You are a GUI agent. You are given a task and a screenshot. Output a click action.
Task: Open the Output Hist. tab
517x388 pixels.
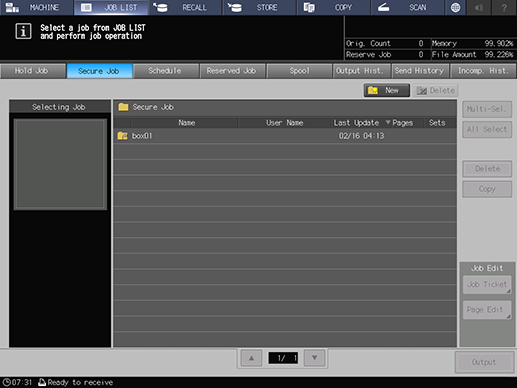coord(362,71)
